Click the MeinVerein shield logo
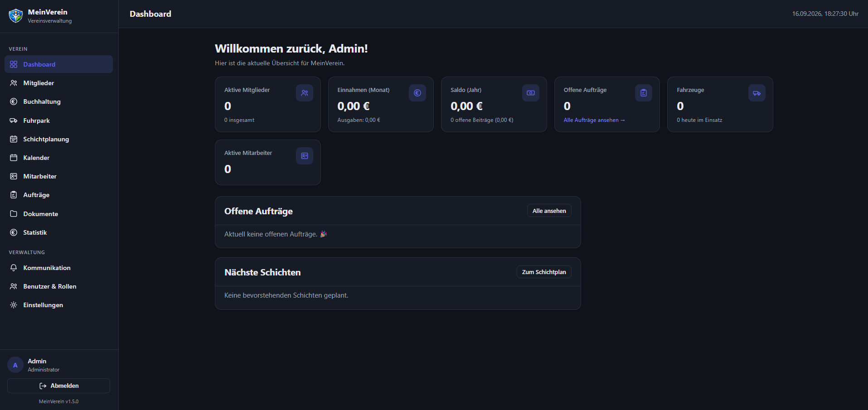Screen dimensions: 868x410 (x=16, y=16)
